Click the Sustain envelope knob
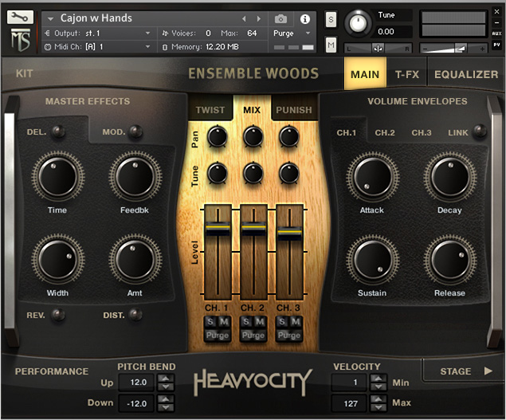This screenshot has height=420, width=506. point(373,260)
